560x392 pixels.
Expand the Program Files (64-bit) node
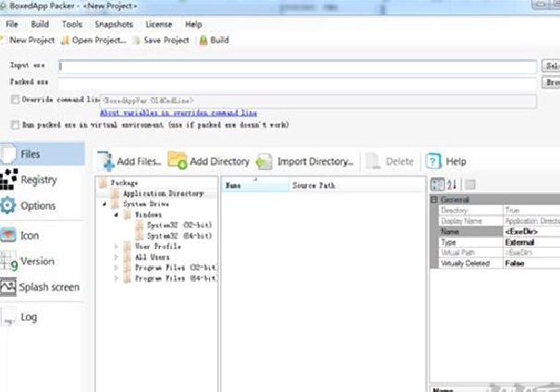[x=116, y=278]
